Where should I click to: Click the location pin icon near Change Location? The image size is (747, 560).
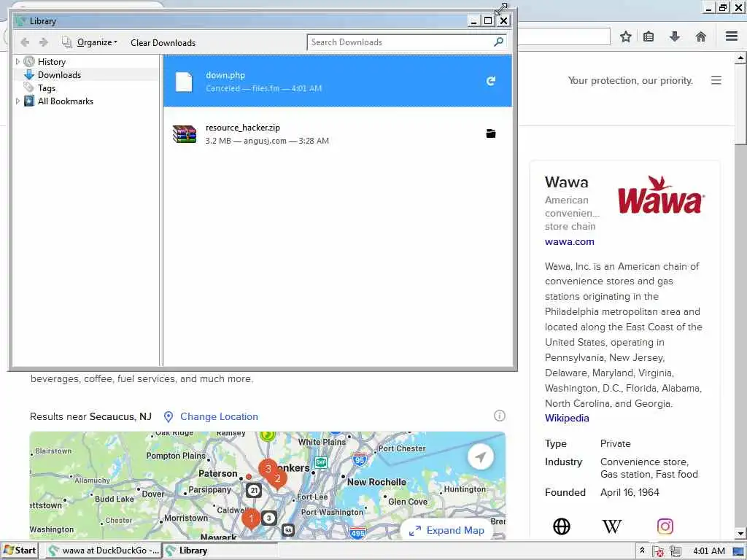(x=169, y=417)
